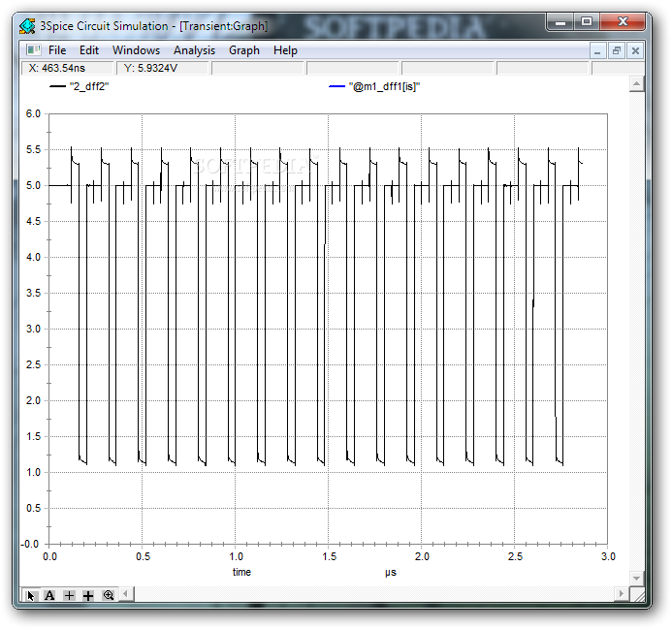
Task: Open the Graph menu
Action: pos(244,50)
